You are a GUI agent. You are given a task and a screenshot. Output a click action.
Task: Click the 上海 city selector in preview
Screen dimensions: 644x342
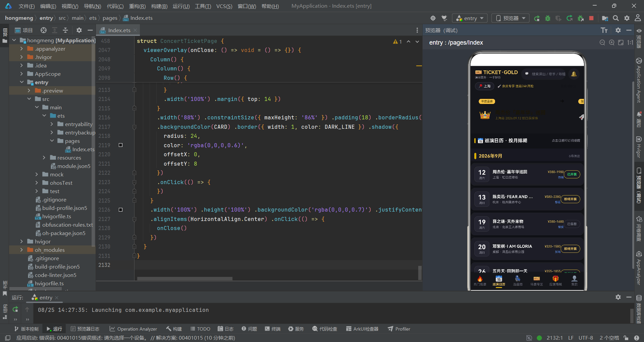[485, 86]
